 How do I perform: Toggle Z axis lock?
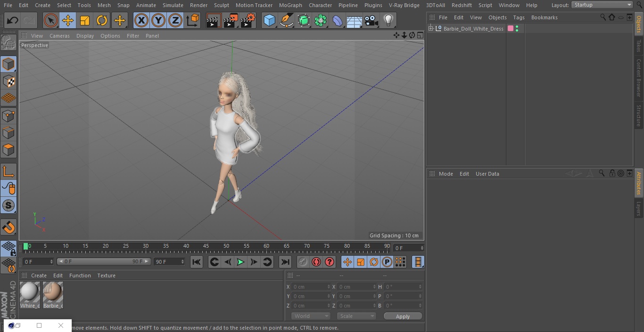click(175, 20)
